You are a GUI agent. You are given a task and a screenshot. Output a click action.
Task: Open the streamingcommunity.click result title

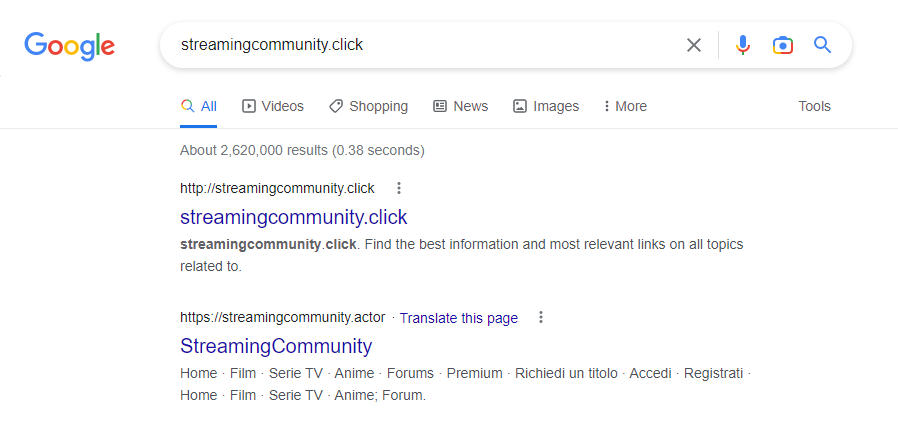293,217
